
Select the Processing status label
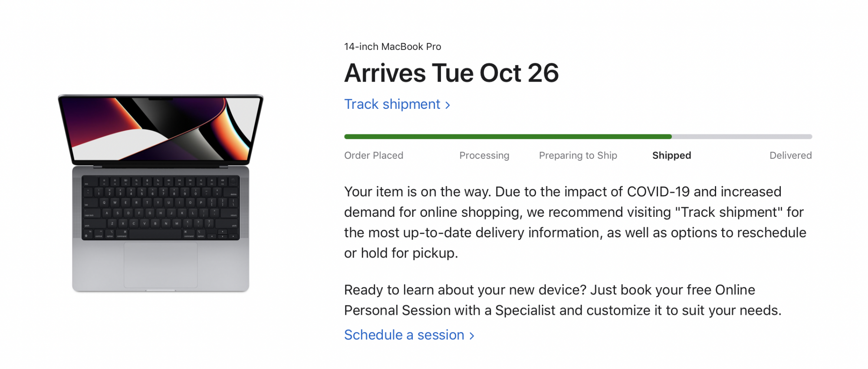click(484, 156)
